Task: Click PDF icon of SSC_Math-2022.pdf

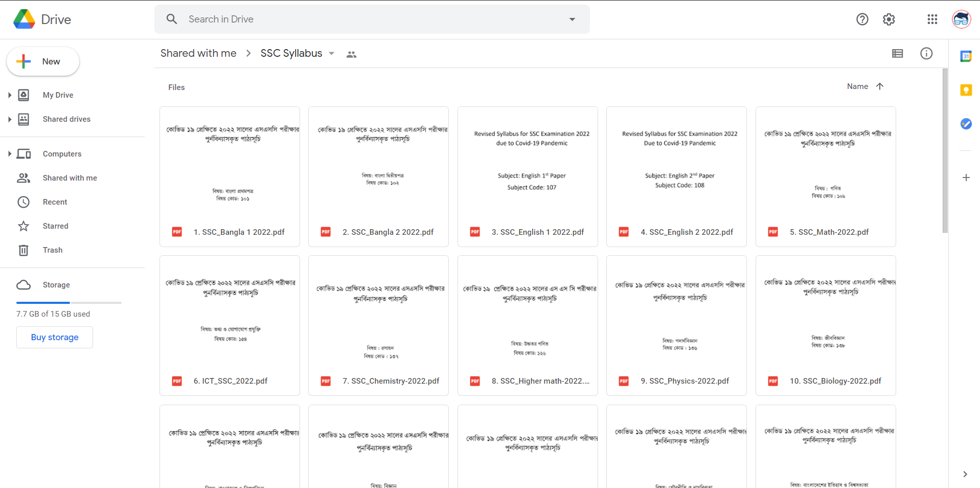Action: pyautogui.click(x=773, y=232)
